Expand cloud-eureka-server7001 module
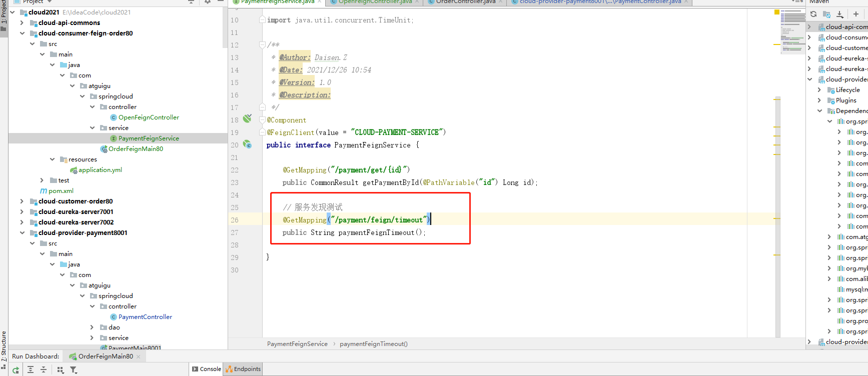 point(22,212)
